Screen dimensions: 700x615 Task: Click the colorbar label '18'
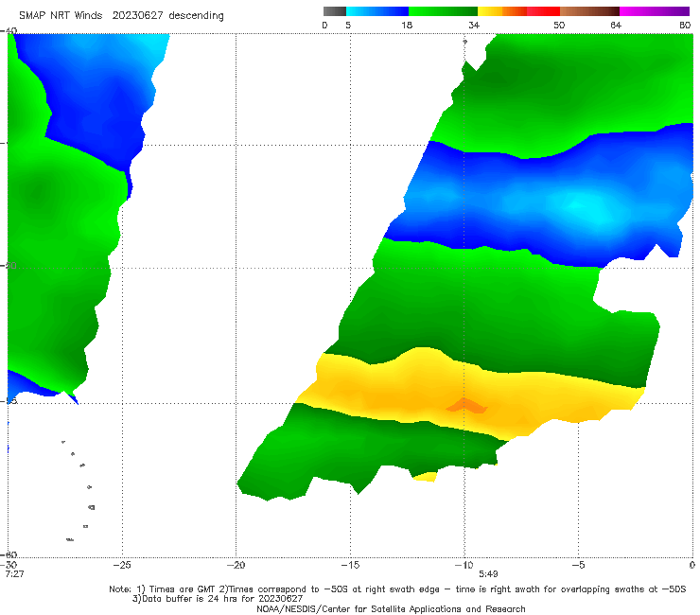coord(407,26)
